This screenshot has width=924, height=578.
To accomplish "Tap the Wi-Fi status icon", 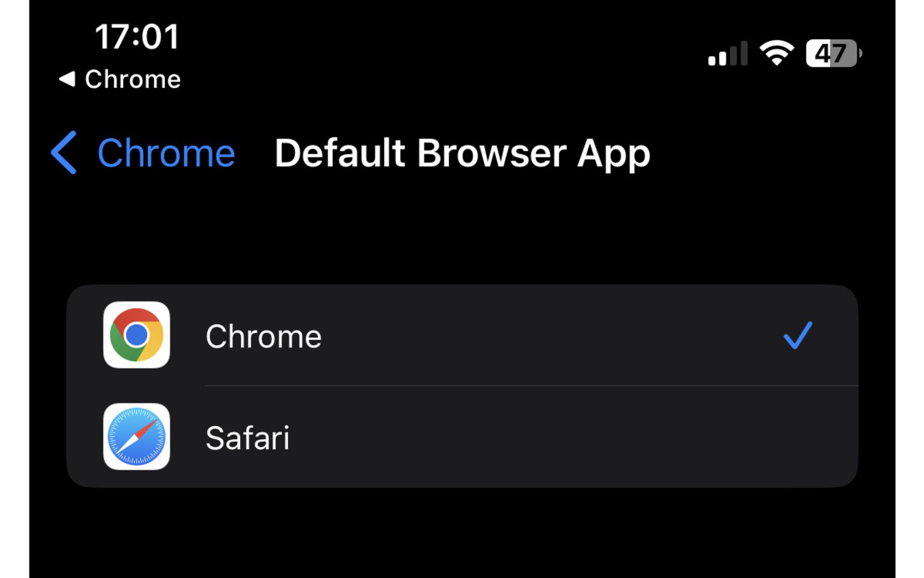I will pos(776,53).
